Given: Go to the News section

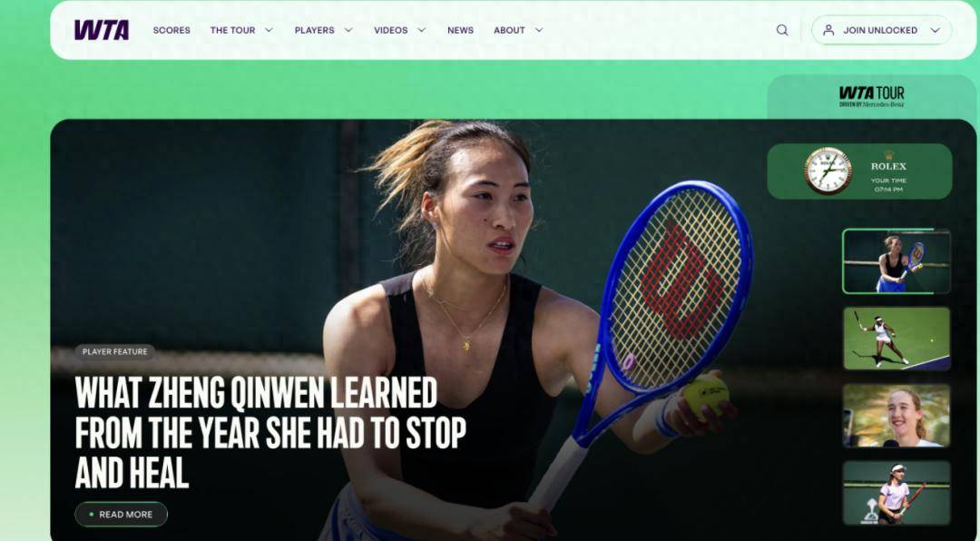Looking at the screenshot, I should pyautogui.click(x=460, y=30).
